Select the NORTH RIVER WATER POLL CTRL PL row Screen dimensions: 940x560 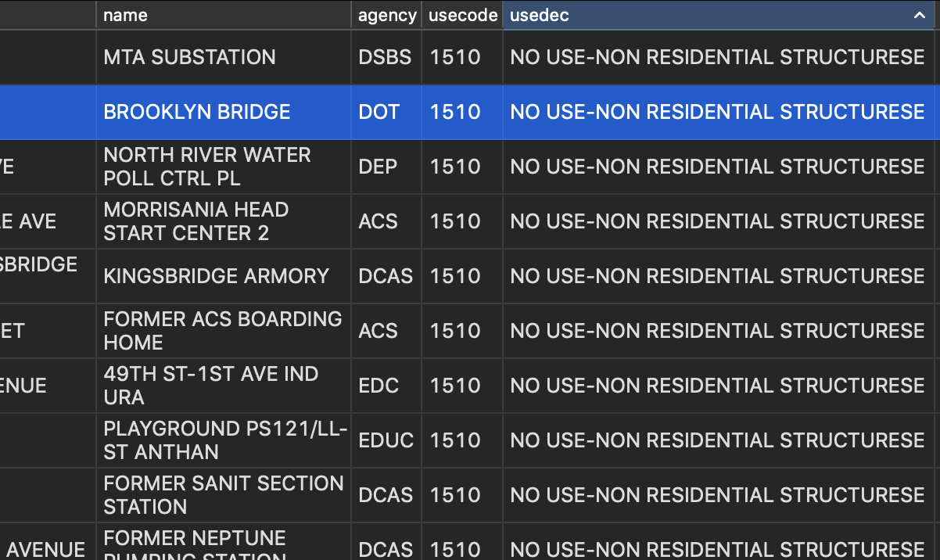[x=208, y=167]
